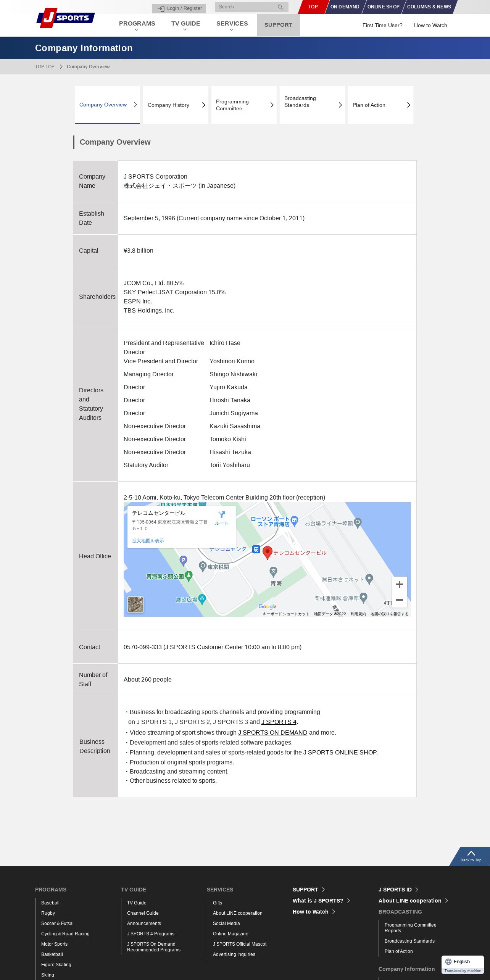This screenshot has height=980, width=490.
Task: Expand the PROGRAMS menu chevron
Action: point(137,30)
